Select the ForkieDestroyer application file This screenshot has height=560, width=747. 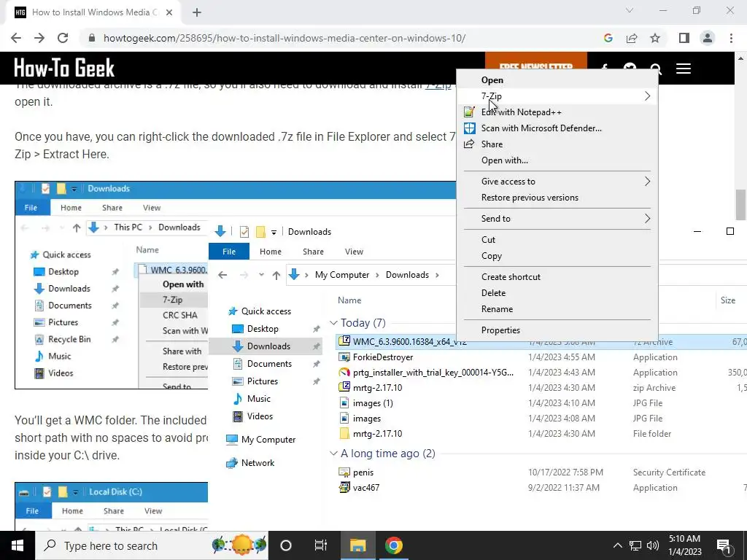pos(382,357)
